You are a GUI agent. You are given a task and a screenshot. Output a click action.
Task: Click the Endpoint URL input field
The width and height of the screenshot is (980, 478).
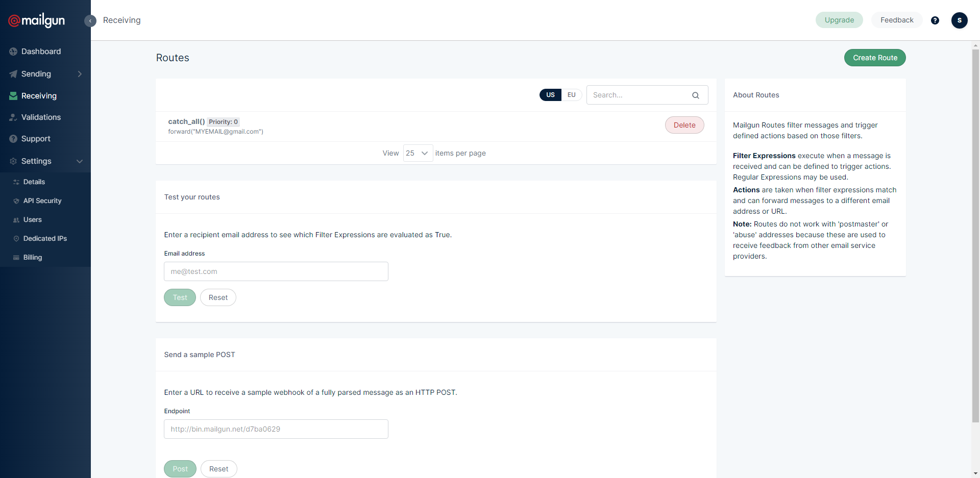pos(276,429)
